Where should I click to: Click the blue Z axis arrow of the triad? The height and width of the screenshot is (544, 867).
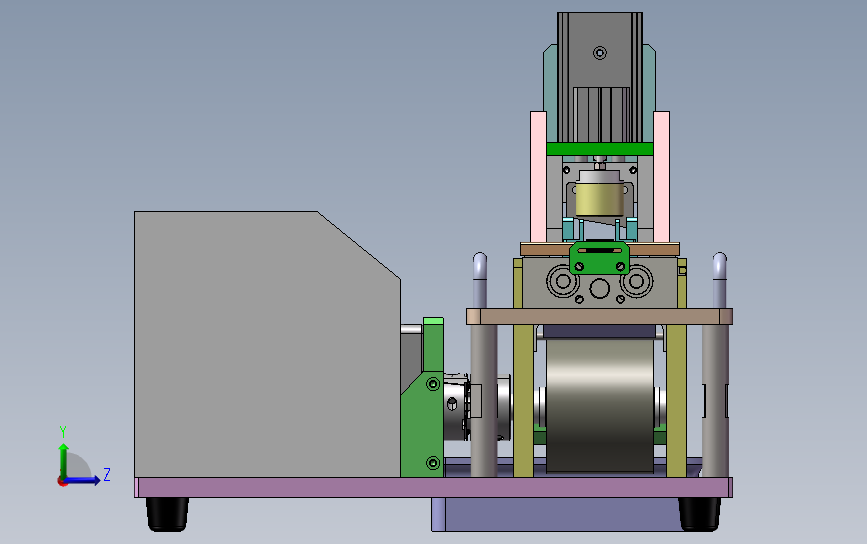(x=83, y=480)
